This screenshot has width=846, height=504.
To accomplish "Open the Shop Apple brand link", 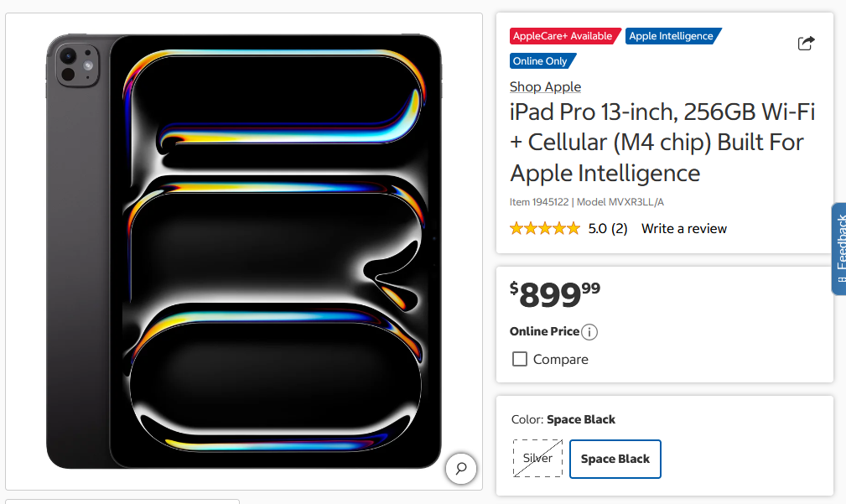I will coord(545,86).
